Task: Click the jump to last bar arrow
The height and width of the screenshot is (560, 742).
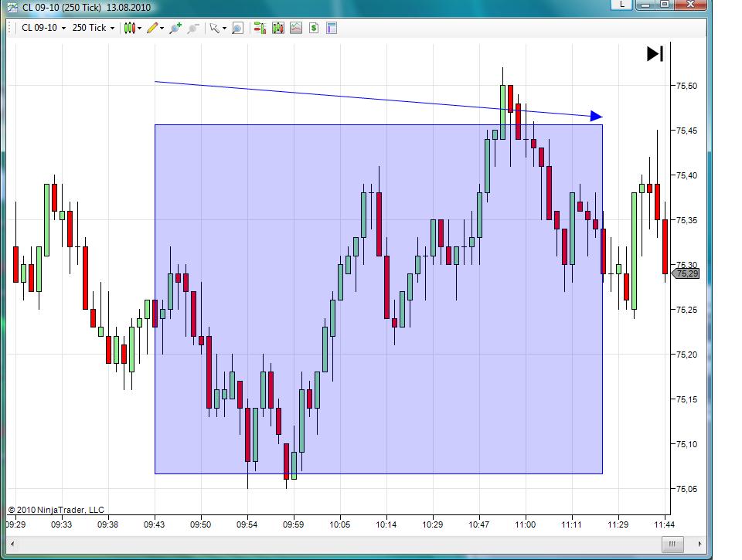Action: tap(655, 53)
